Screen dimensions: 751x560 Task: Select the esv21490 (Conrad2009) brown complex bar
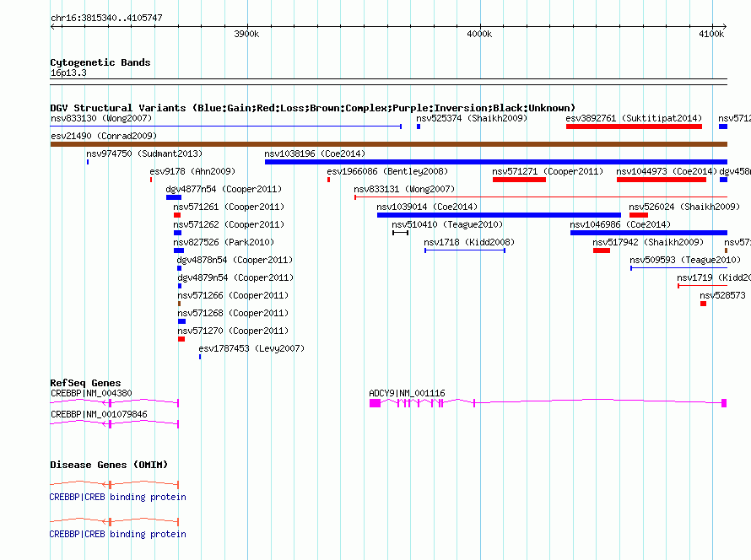[388, 144]
